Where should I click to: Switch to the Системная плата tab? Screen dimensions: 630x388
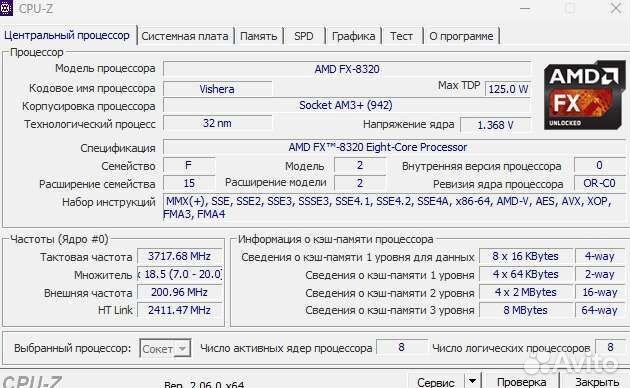point(185,36)
